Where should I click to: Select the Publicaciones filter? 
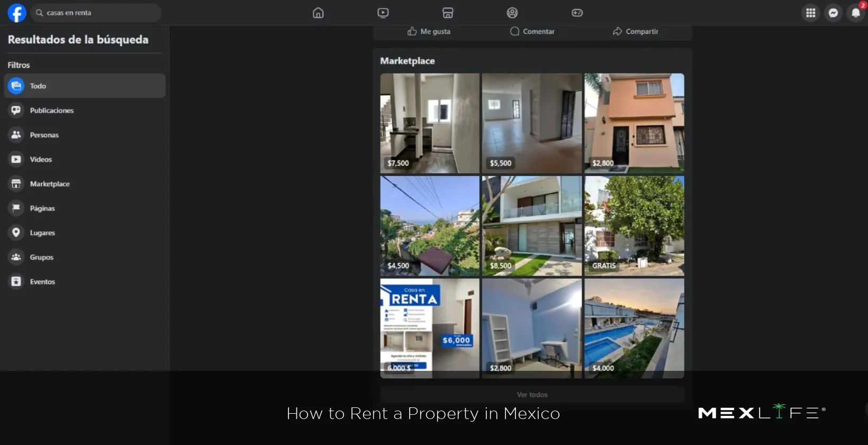(x=85, y=110)
